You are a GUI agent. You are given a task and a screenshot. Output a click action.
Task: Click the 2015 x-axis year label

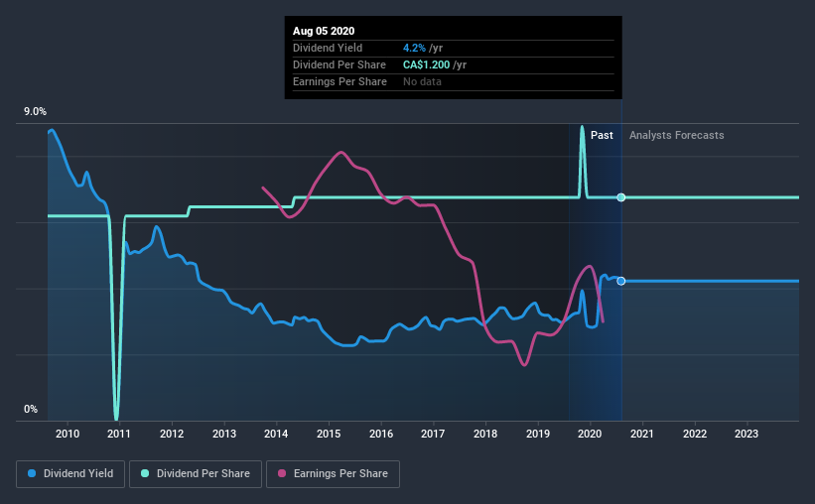click(329, 434)
